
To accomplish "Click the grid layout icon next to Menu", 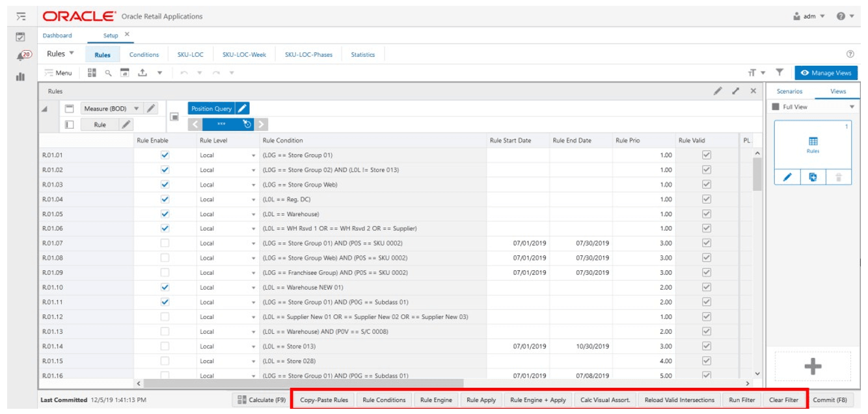I will 92,73.
